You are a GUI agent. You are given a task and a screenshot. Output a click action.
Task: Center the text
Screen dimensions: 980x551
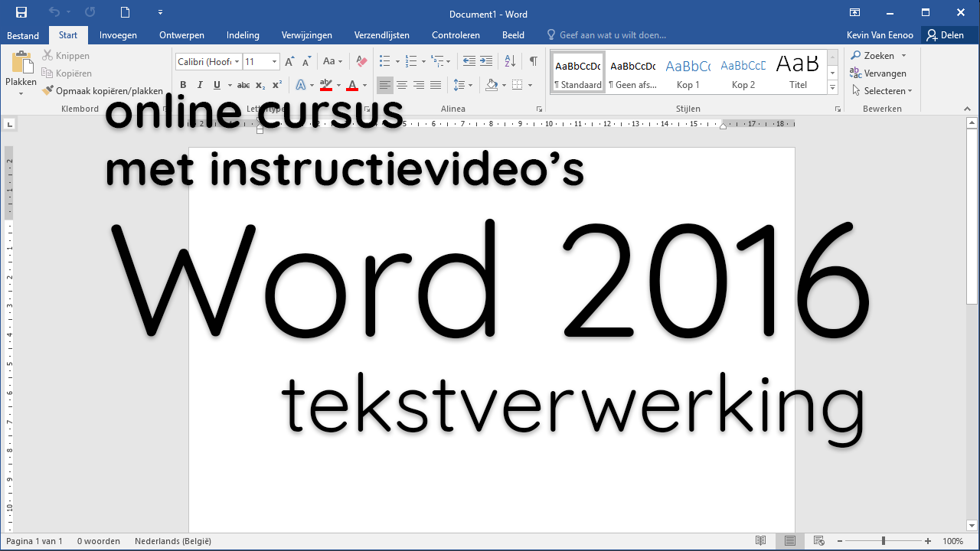[402, 85]
